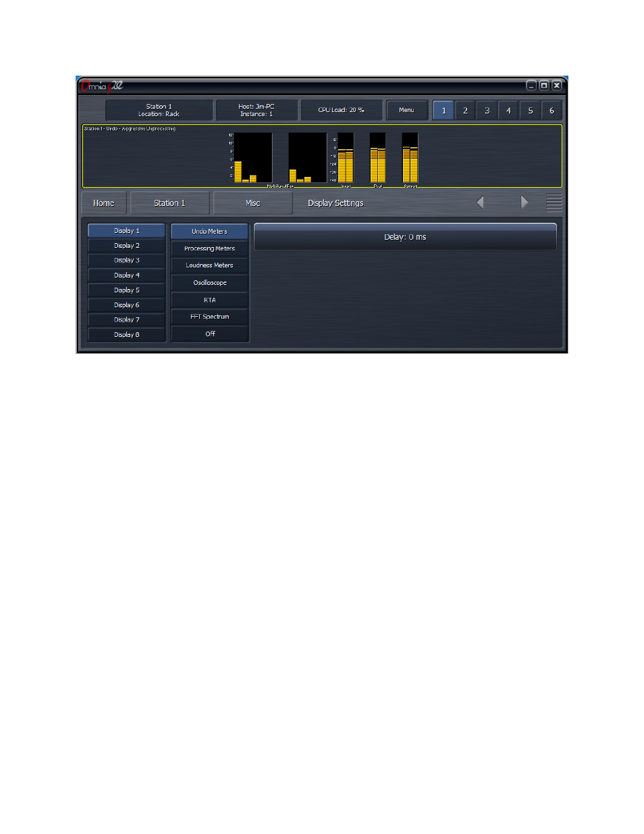This screenshot has height=834, width=644.
Task: Choose Display 7
Action: [127, 320]
